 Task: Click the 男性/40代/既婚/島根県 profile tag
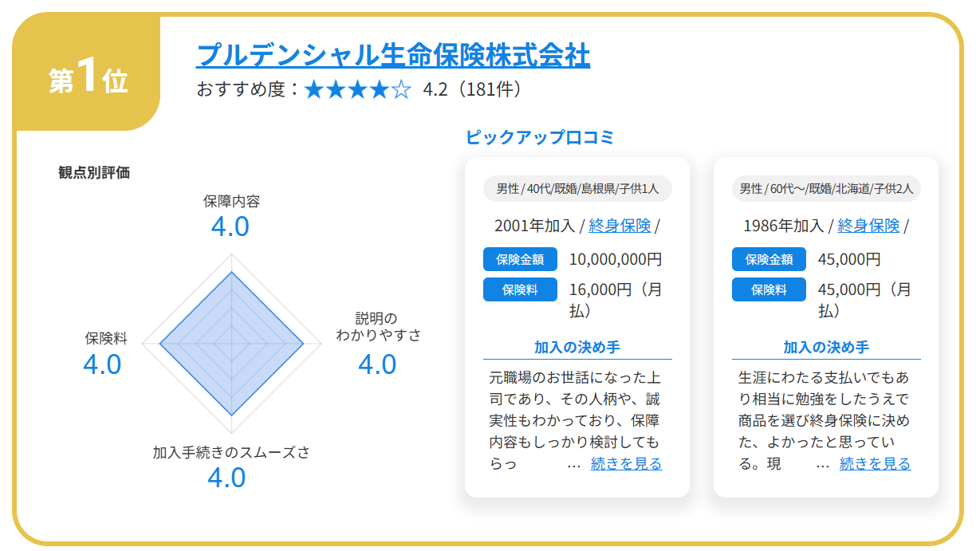pyautogui.click(x=577, y=189)
